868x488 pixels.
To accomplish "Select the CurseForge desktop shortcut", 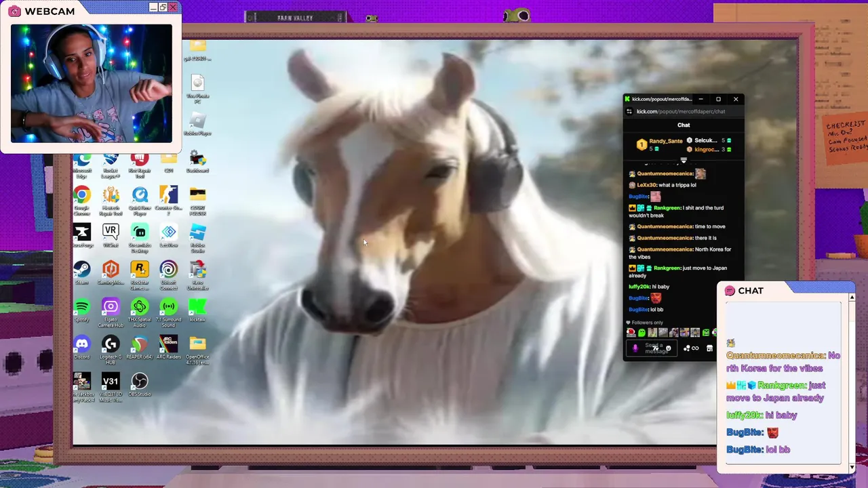I will pyautogui.click(x=82, y=236).
